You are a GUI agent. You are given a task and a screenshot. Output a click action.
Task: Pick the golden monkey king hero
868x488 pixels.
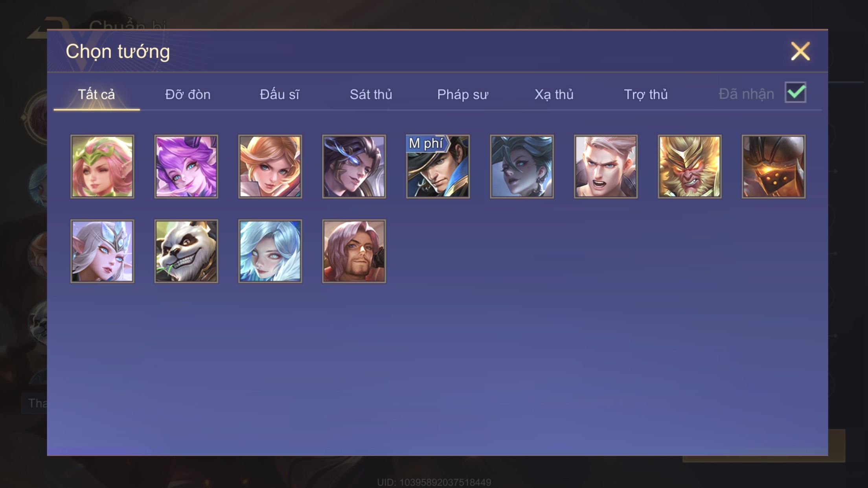[690, 167]
